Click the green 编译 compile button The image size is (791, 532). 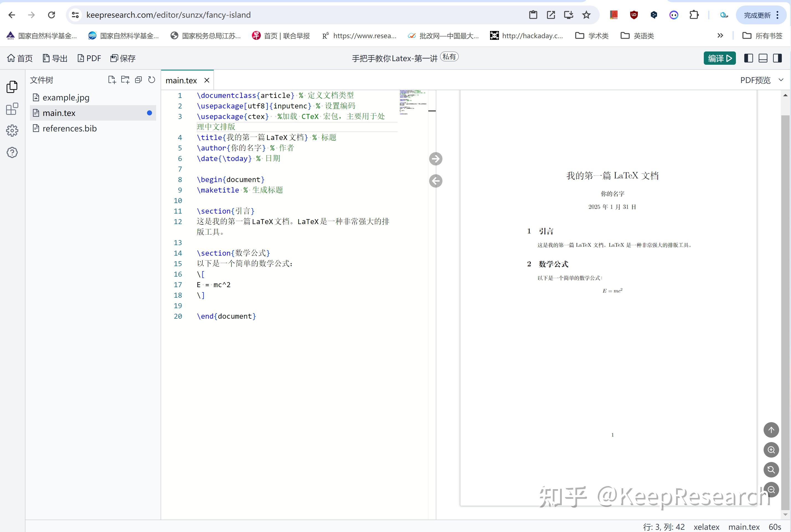click(719, 58)
